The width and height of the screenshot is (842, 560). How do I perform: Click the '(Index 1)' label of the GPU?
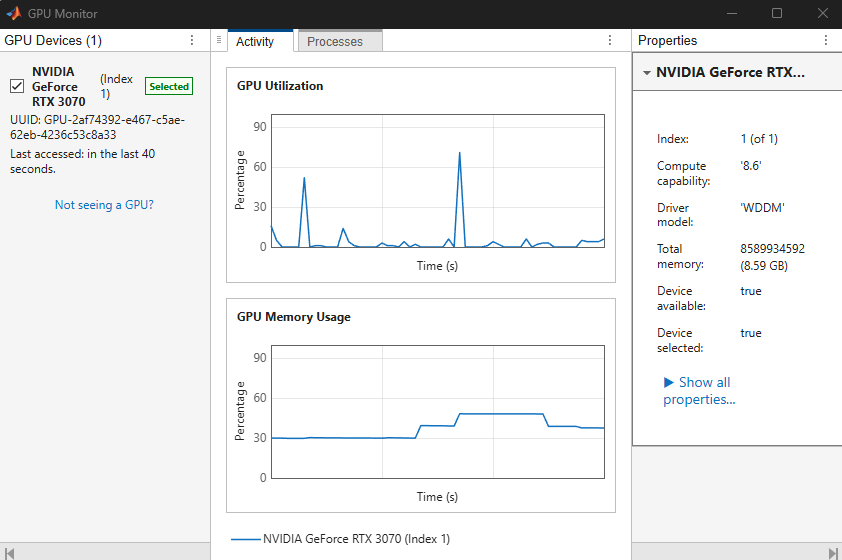click(116, 86)
